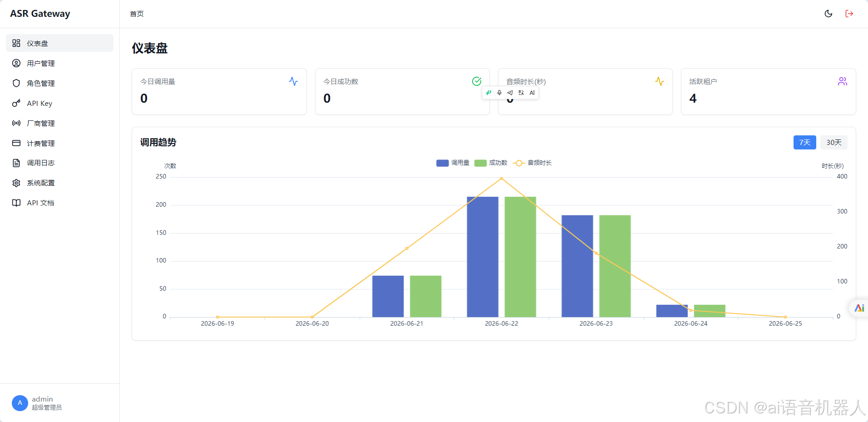Click the broadcast icon for 厂商管理

click(16, 123)
